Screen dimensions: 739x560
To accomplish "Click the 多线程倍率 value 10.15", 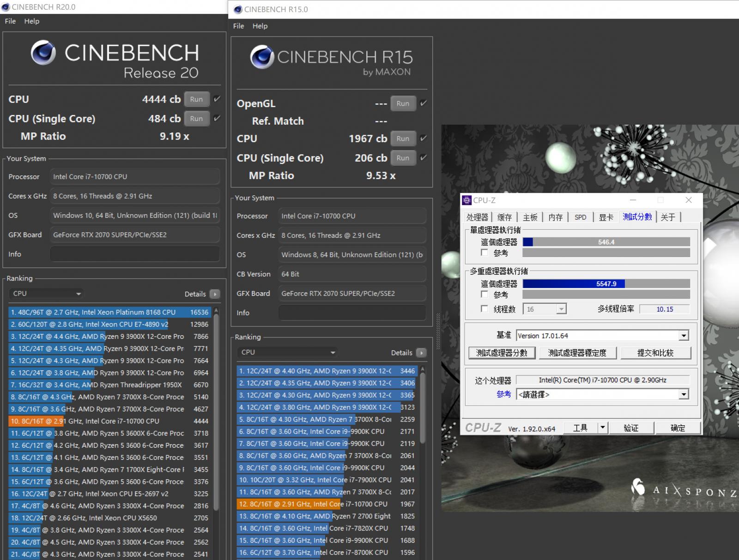I will tap(665, 309).
